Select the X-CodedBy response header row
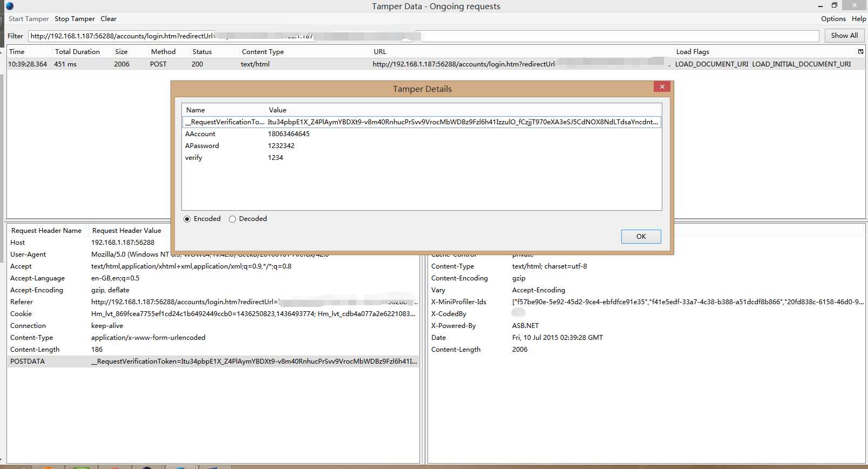Image resolution: width=868 pixels, height=469 pixels. click(647, 314)
